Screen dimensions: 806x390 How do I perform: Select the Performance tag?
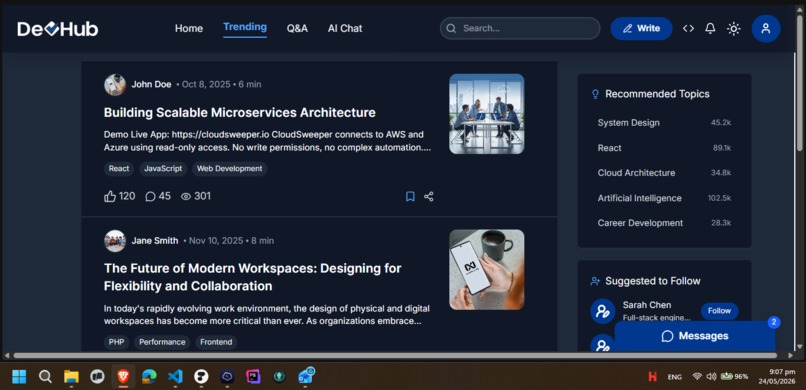pos(162,342)
